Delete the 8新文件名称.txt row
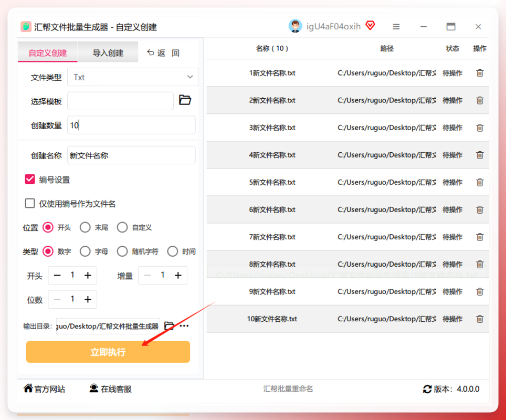Screen dimensions: 506x420 point(480,265)
